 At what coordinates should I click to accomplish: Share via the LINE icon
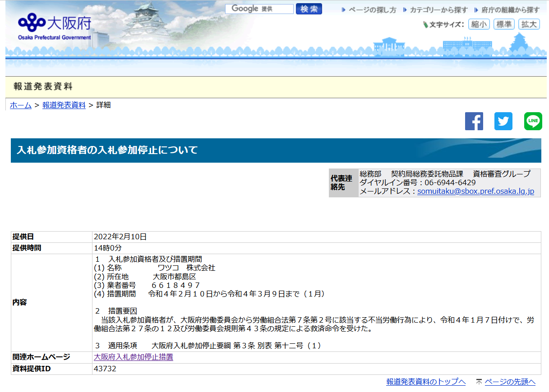(533, 121)
